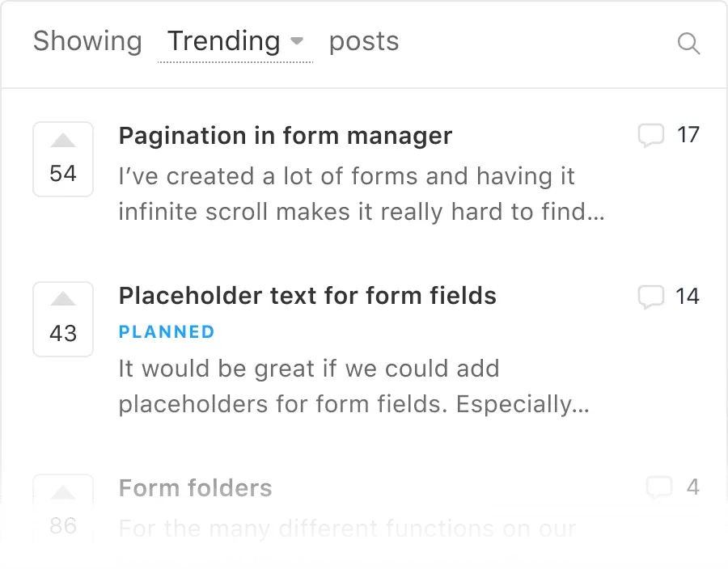Viewport: 728px width, 569px height.
Task: Click the PLANNED status badge
Action: point(167,331)
